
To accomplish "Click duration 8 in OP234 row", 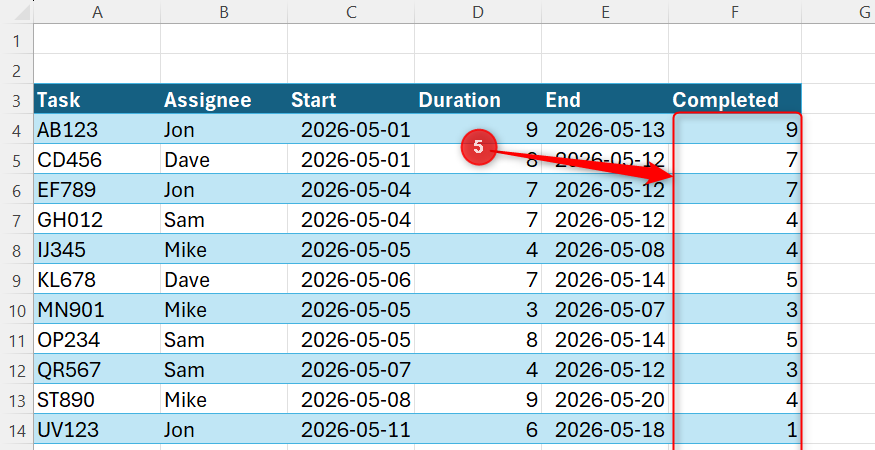I will pyautogui.click(x=478, y=340).
